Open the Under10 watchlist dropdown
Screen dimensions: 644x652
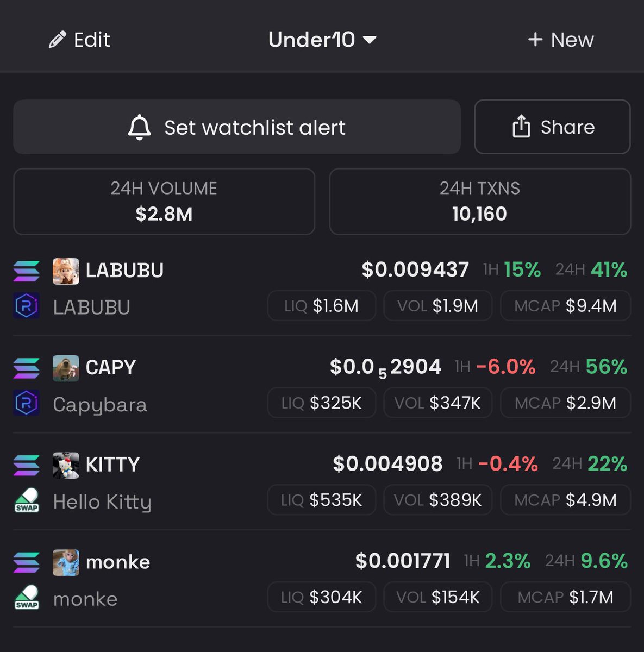click(x=322, y=40)
